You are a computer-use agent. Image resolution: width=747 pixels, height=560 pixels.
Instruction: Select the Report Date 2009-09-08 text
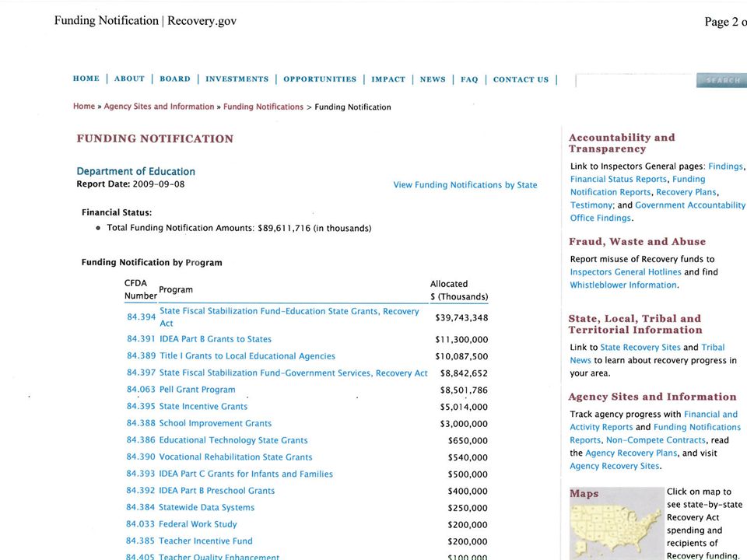tap(131, 184)
